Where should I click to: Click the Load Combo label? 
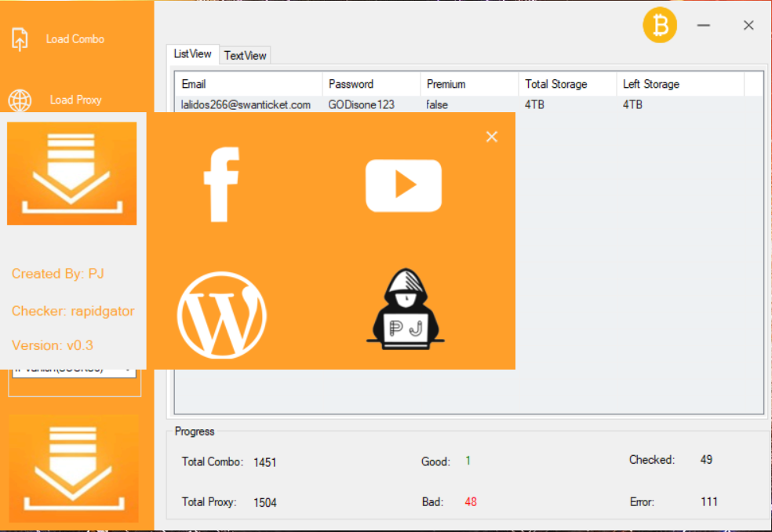click(75, 39)
